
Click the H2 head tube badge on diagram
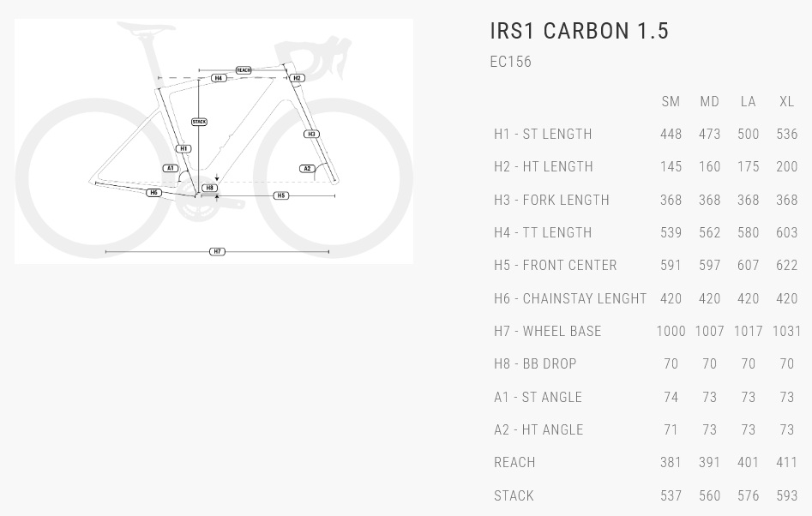click(297, 78)
